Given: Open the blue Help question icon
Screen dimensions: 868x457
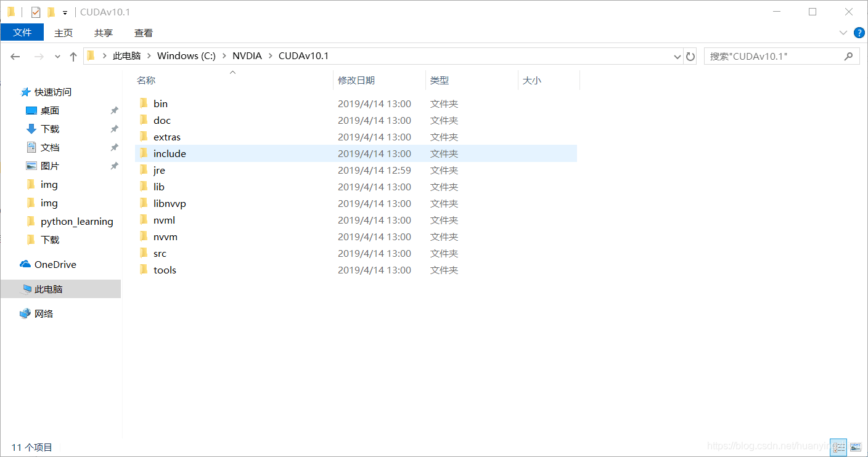Looking at the screenshot, I should click(859, 32).
